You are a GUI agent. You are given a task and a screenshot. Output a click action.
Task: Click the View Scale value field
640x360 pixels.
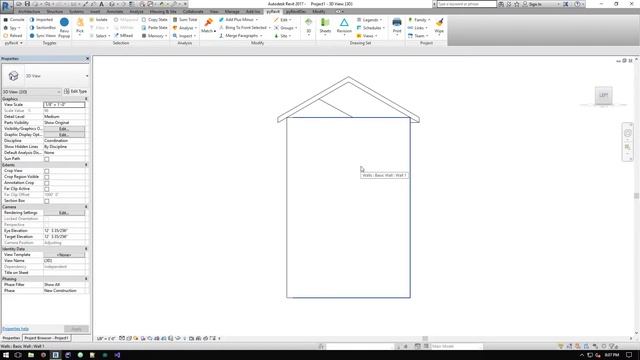(64, 104)
